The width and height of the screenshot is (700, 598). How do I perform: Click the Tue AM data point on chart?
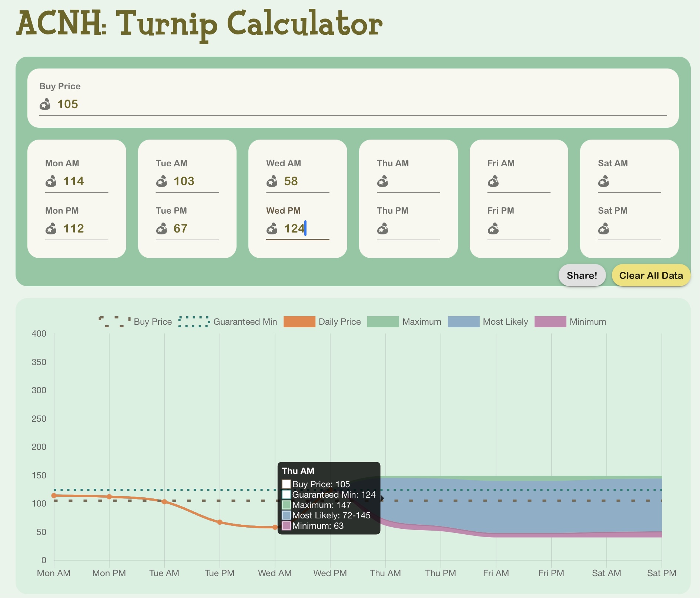[x=164, y=502]
